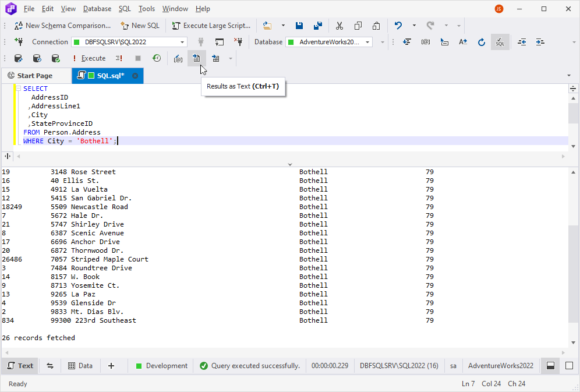The height and width of the screenshot is (392, 580).
Task: Click the Save disk icon
Action: click(x=299, y=26)
